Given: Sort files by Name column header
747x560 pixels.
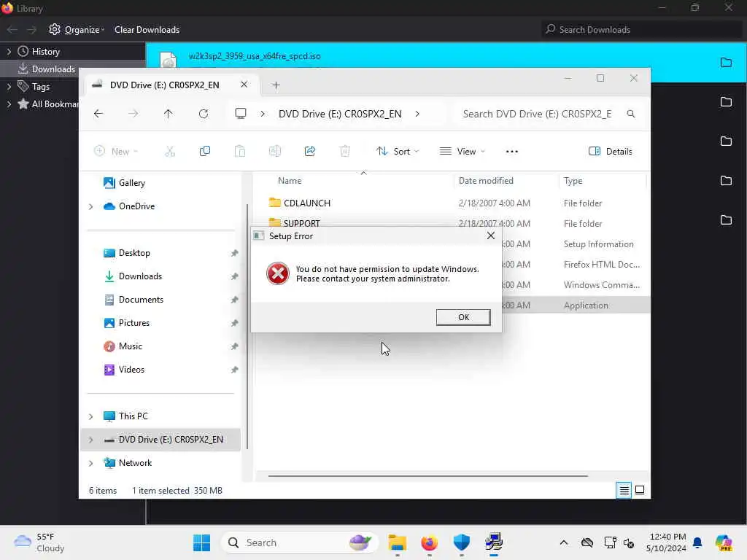Looking at the screenshot, I should (x=290, y=181).
